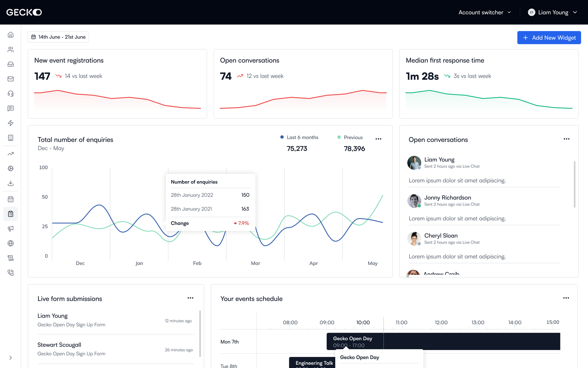Viewport: 588px width, 368px height.
Task: Click the Live form submissions scrollbar
Action: (x=200, y=334)
